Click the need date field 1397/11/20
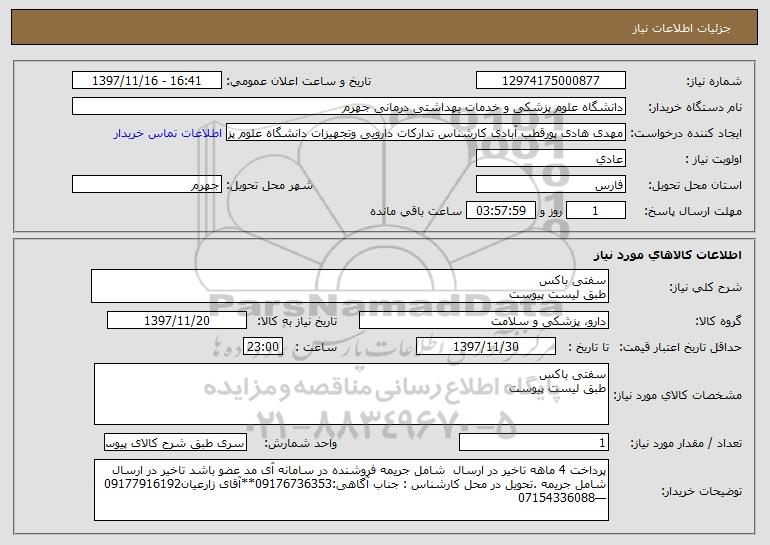The image size is (770, 545). tap(177, 321)
